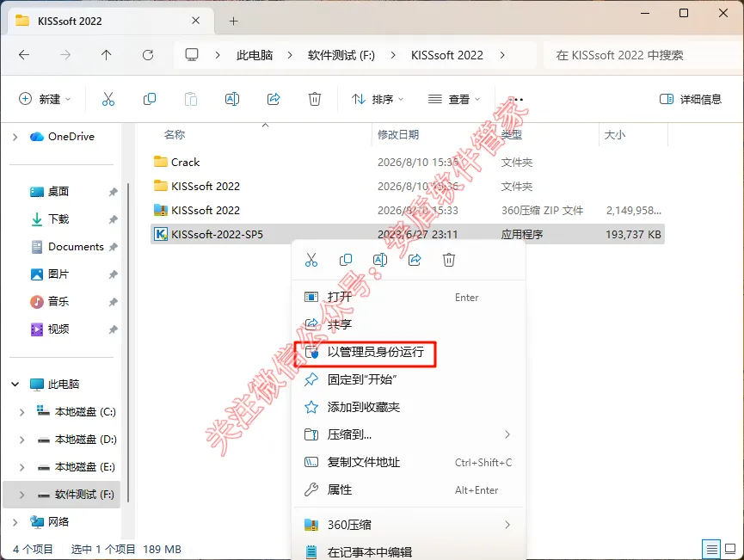The height and width of the screenshot is (560, 744).
Task: Refresh the current folder view
Action: 148,55
